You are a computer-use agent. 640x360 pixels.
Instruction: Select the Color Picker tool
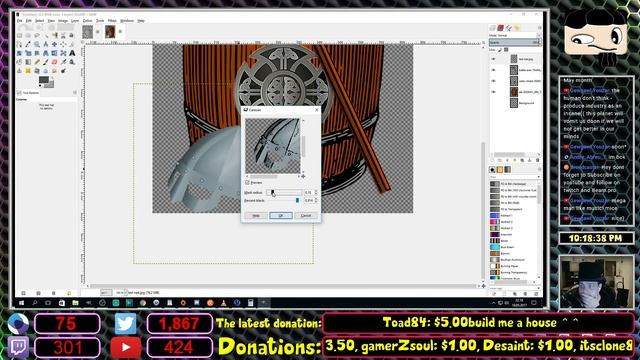[28, 44]
